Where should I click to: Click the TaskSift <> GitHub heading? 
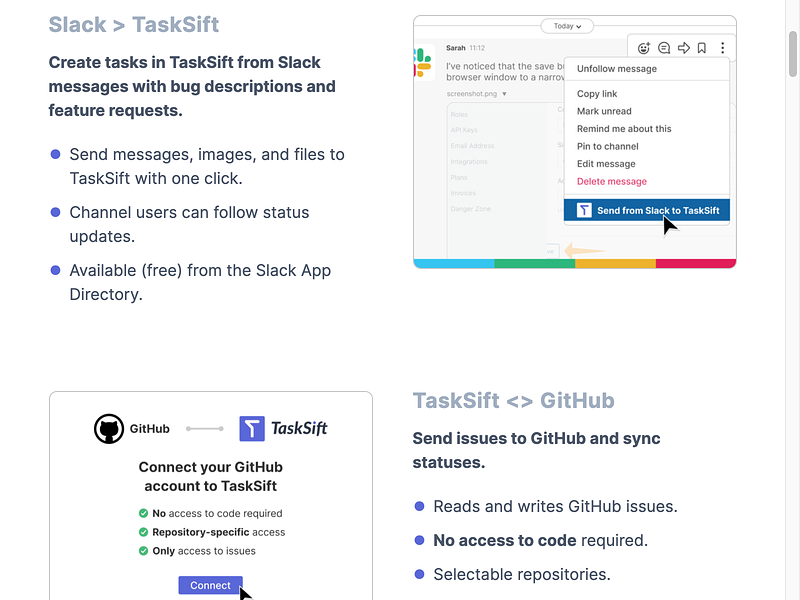(x=513, y=401)
